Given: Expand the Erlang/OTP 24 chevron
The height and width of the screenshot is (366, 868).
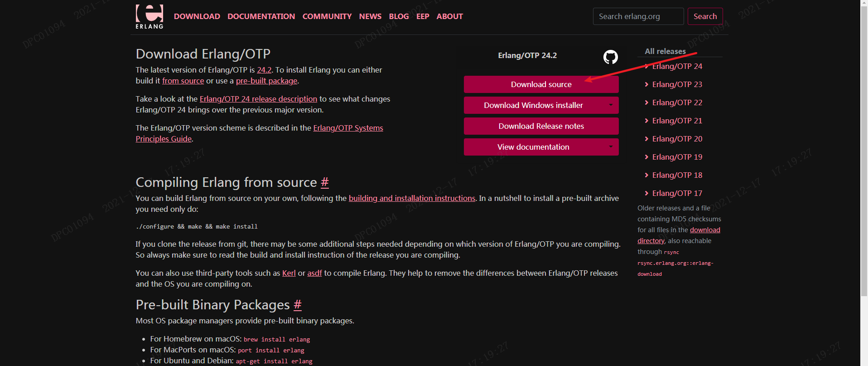Looking at the screenshot, I should click(x=646, y=66).
